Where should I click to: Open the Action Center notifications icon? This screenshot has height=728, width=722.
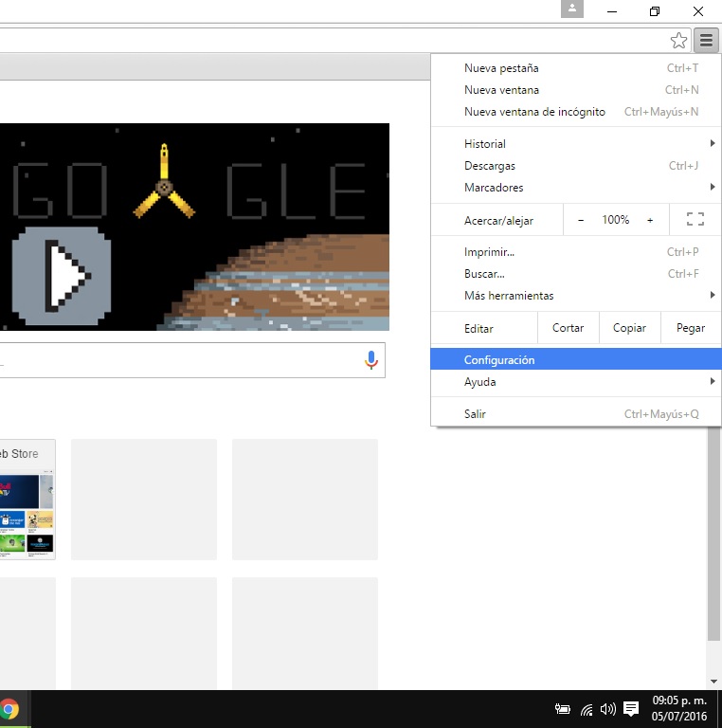point(631,709)
